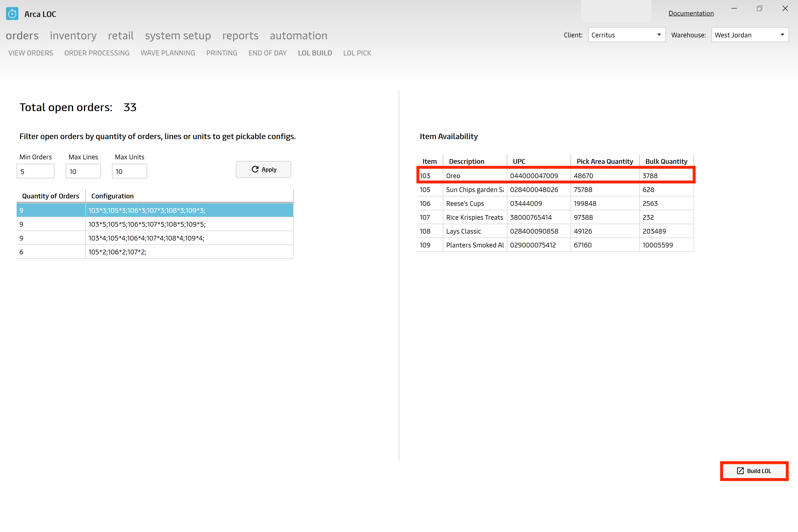The image size is (798, 532).
Task: Click the Configuration column header
Action: click(x=189, y=196)
